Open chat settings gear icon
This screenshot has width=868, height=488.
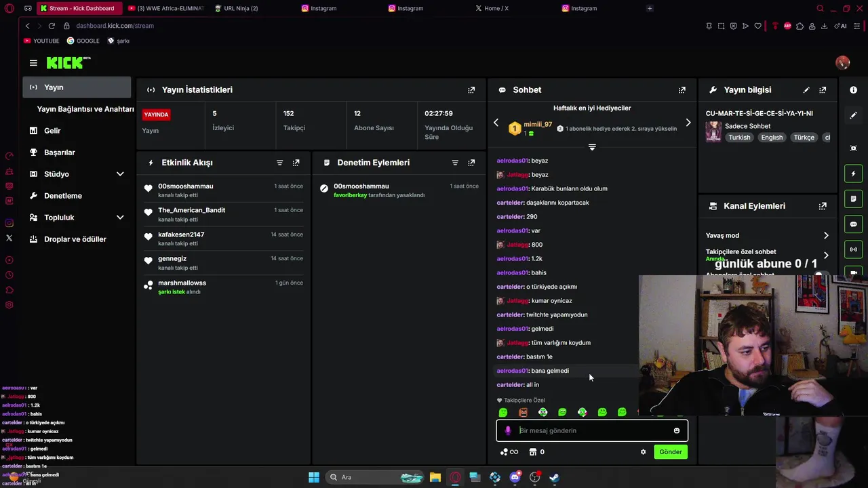point(643,452)
